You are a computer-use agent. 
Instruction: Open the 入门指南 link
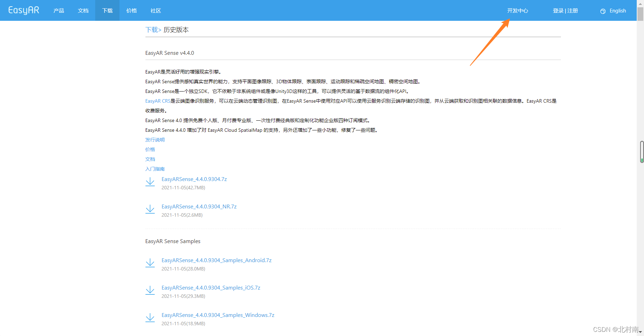[x=155, y=169]
